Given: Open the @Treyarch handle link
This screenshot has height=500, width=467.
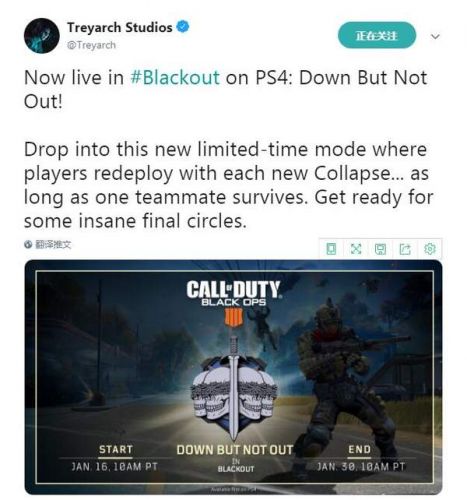Looking at the screenshot, I should point(91,45).
